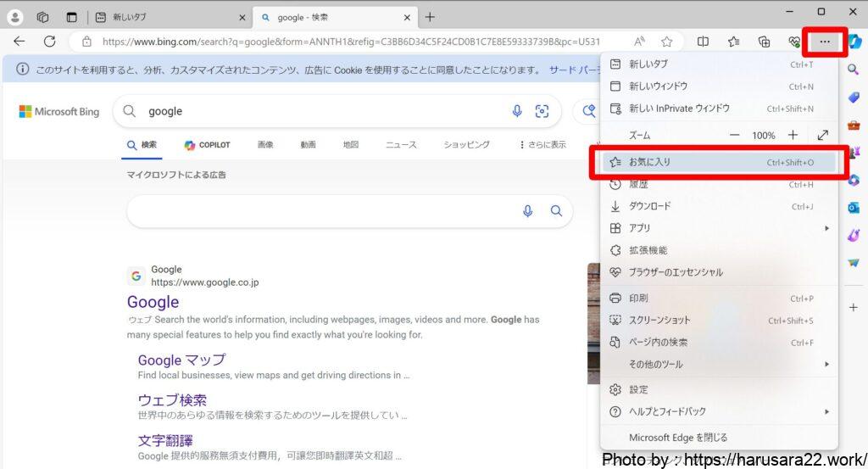Image resolution: width=868 pixels, height=469 pixels.
Task: Go back using the back arrow
Action: point(19,41)
